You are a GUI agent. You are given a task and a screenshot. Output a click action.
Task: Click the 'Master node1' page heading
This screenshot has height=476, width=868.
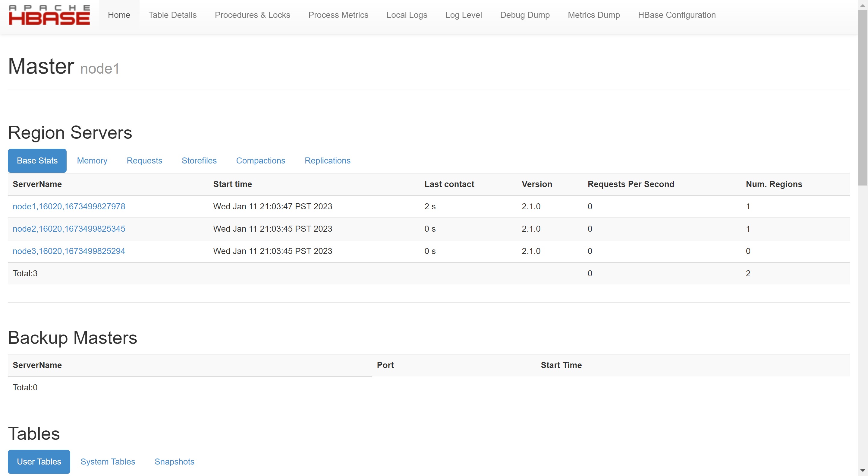(x=64, y=66)
